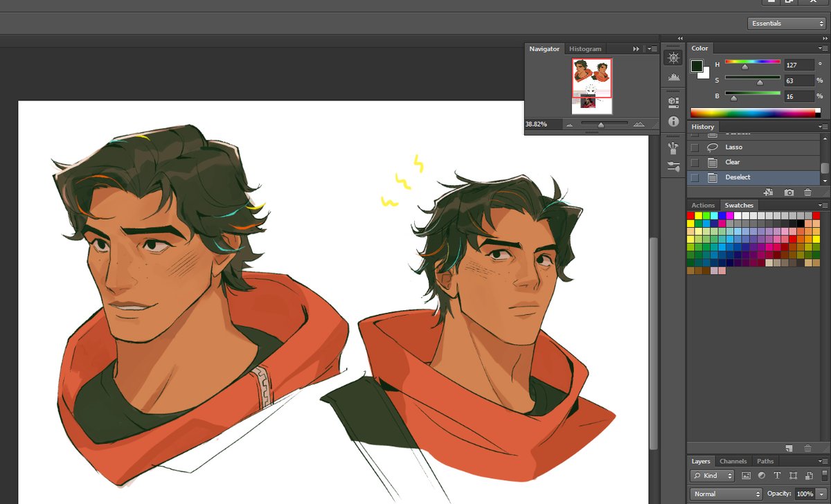This screenshot has height=504, width=831.
Task: Create new swatch of foreground color
Action: coord(789,449)
